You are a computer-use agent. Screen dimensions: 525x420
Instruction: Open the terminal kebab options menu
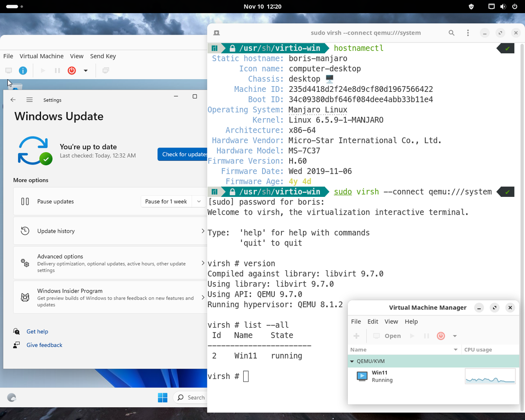tap(468, 33)
